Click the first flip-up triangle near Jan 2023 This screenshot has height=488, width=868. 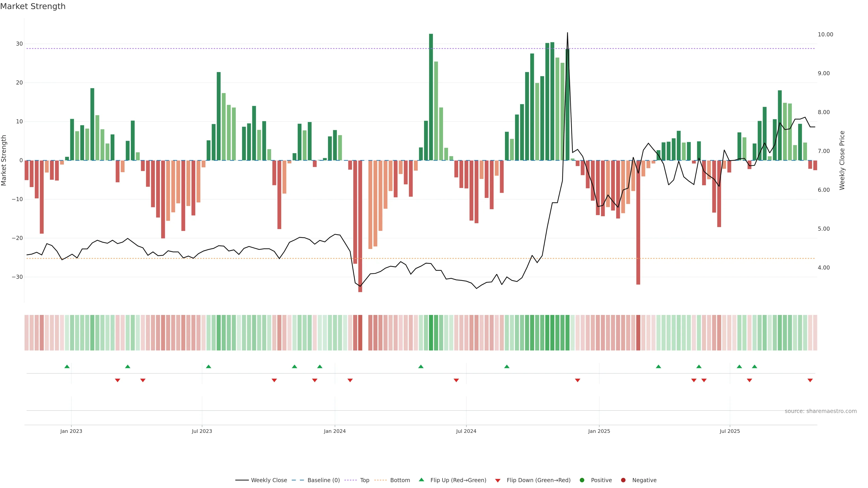(x=67, y=366)
